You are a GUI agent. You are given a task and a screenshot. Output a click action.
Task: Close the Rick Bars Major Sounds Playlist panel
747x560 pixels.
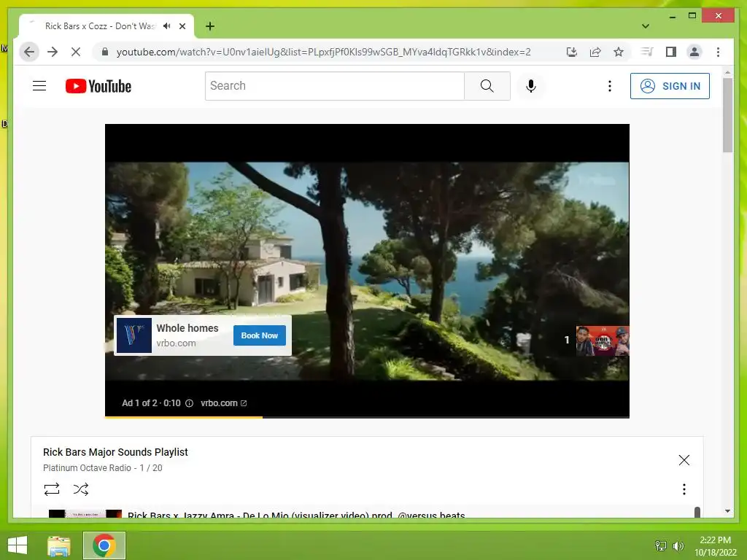684,460
